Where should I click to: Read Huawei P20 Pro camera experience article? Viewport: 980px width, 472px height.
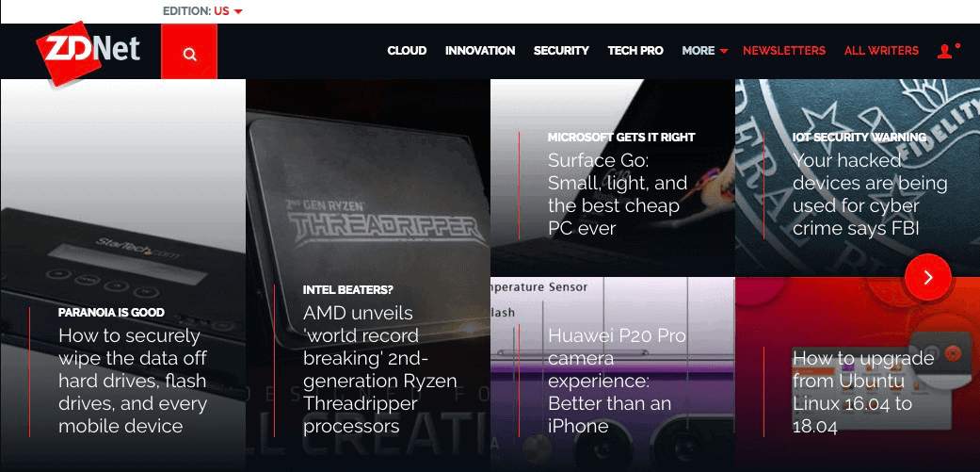617,381
